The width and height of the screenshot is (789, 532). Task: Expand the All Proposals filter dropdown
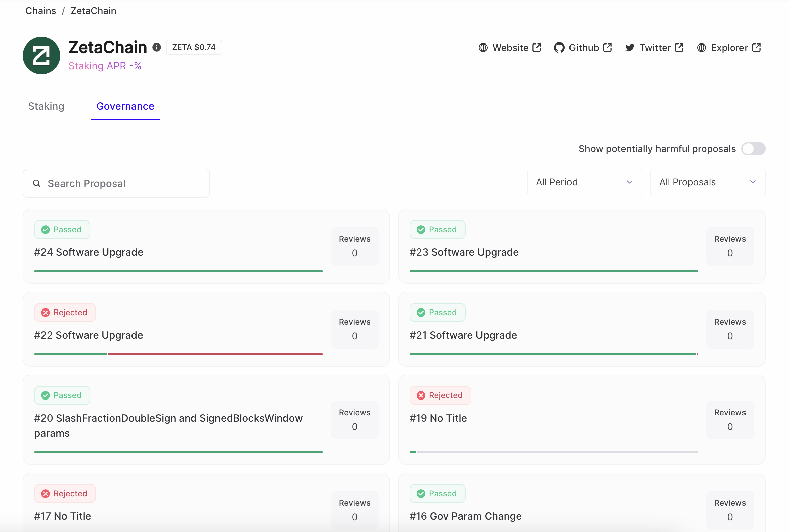pyautogui.click(x=707, y=182)
